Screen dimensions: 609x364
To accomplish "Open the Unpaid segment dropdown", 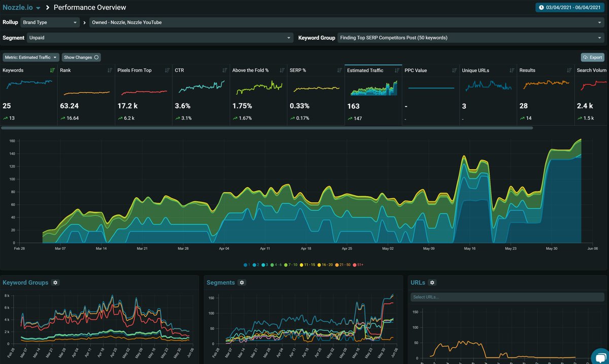I will (x=160, y=38).
